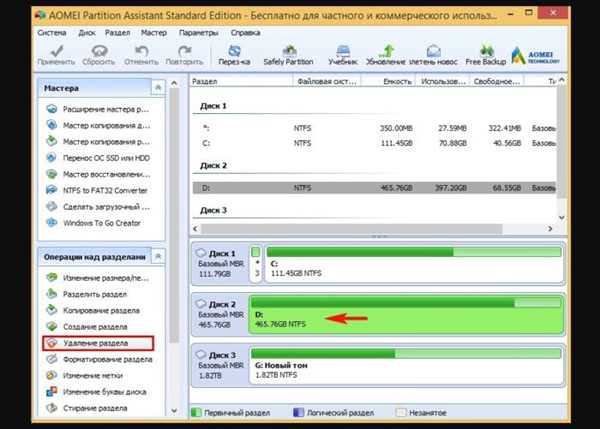Click the Отменить (Undo) arrow icon

[x=142, y=51]
